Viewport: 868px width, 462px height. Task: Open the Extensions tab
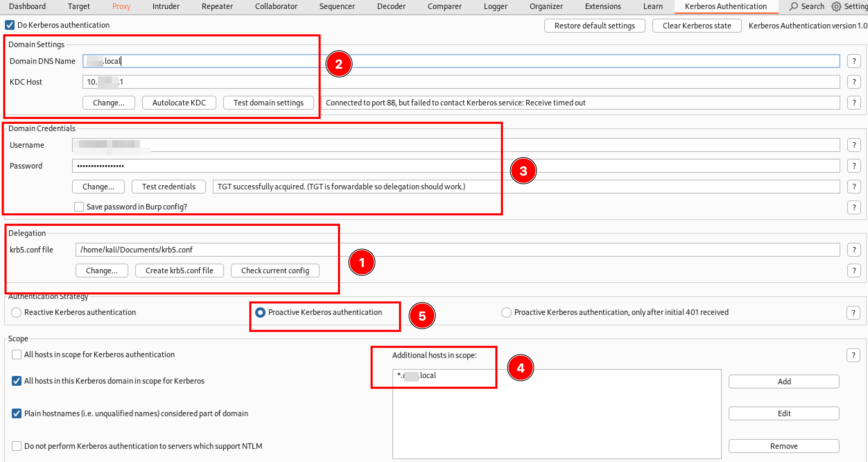click(603, 6)
